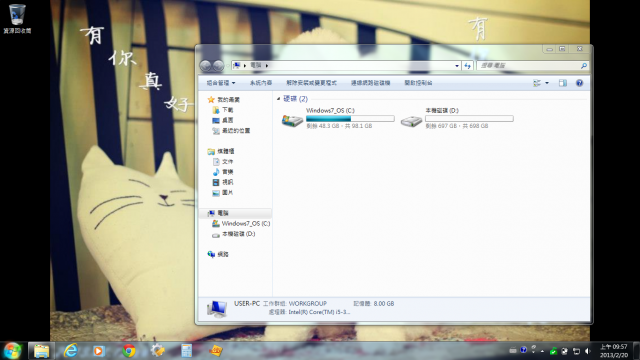Click the gear application taskbar icon
This screenshot has height=360, width=640.
tap(158, 350)
